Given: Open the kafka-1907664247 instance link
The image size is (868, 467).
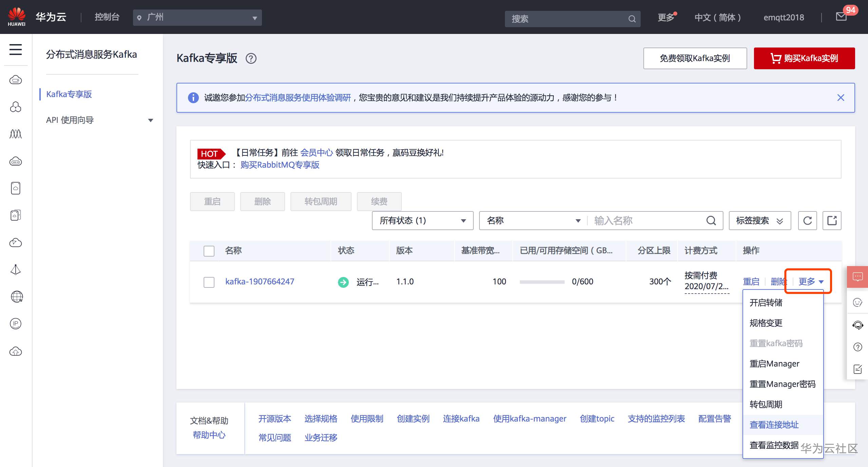Looking at the screenshot, I should pos(260,281).
